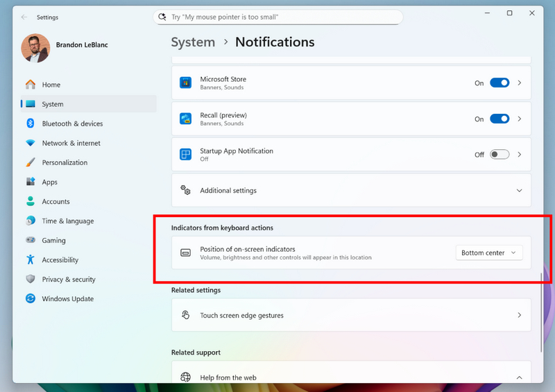The height and width of the screenshot is (392, 555).
Task: Enable the Startup App Notification toggle
Action: pos(499,155)
